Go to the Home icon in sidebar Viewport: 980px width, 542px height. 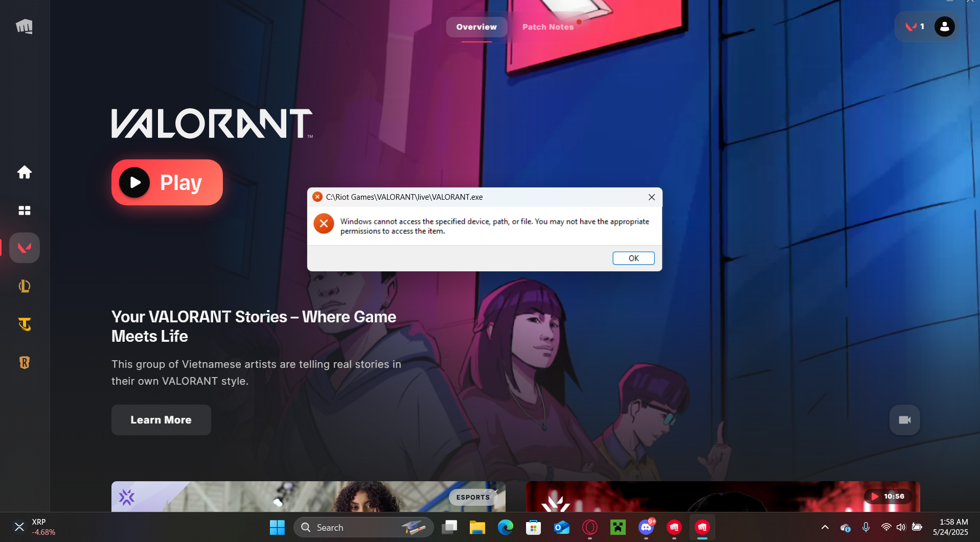[x=25, y=172]
